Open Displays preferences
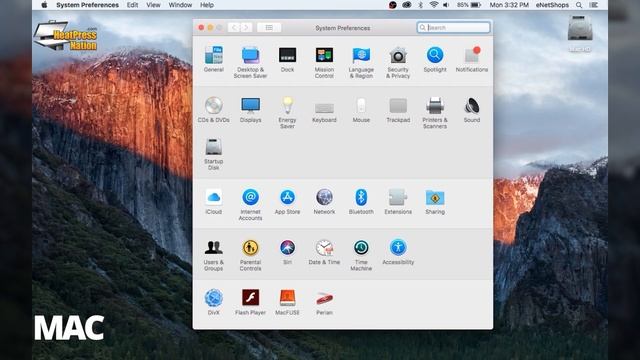 click(250, 110)
